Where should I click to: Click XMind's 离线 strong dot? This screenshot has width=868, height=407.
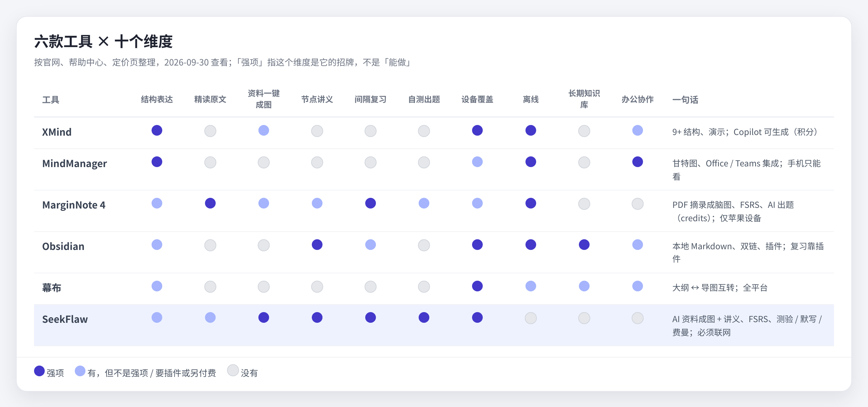531,131
